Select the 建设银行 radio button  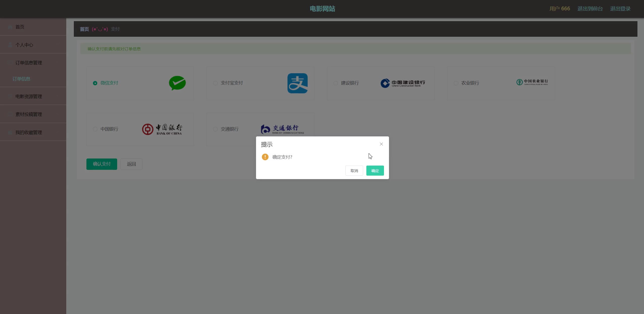click(336, 83)
